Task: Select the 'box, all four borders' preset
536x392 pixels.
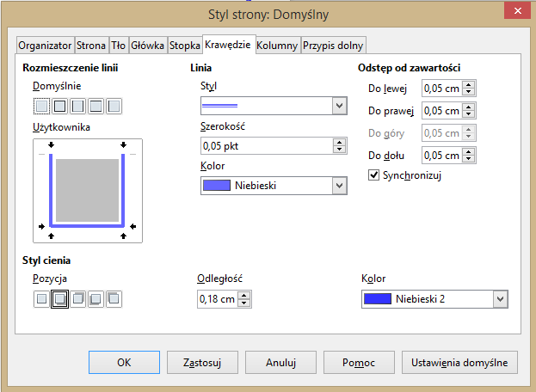Action: pos(60,106)
